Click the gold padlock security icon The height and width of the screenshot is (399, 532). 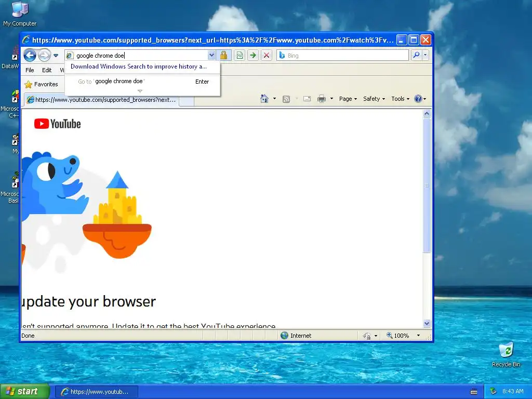(223, 55)
